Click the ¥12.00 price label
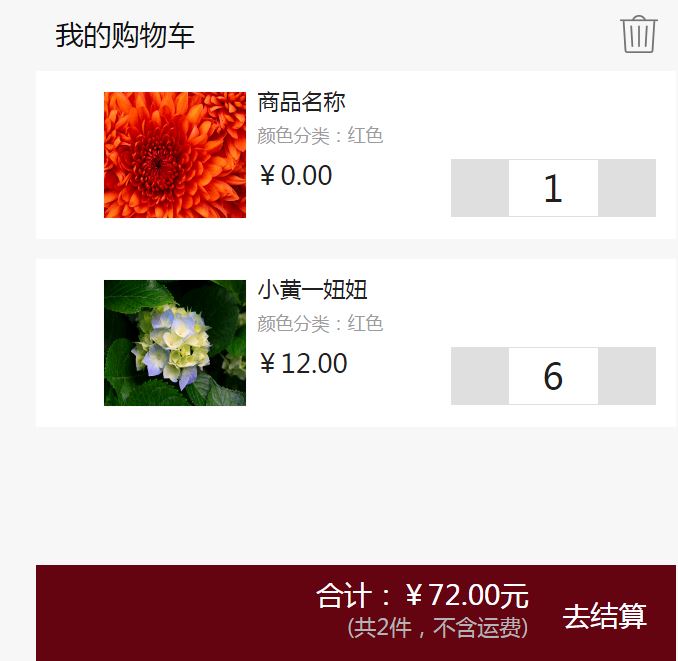The width and height of the screenshot is (678, 661). [x=304, y=364]
